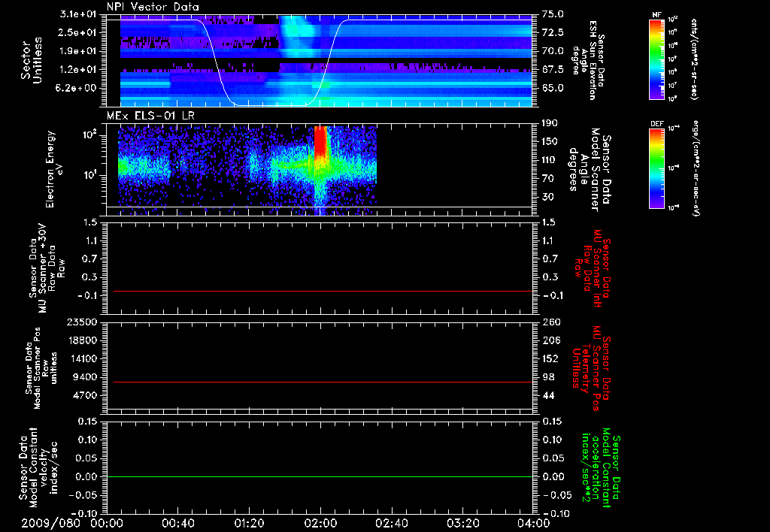Click the 9400 scanner position tick label
The height and width of the screenshot is (532, 770).
[x=85, y=377]
